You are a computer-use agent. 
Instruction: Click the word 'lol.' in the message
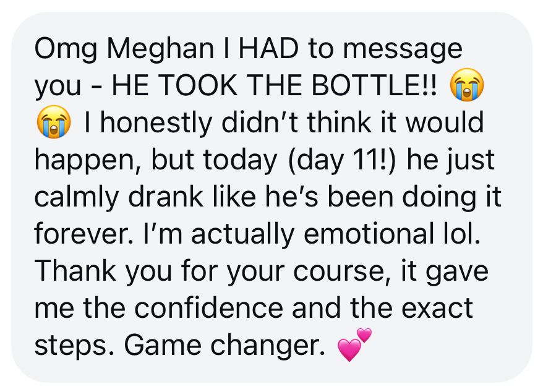pyautogui.click(x=458, y=233)
